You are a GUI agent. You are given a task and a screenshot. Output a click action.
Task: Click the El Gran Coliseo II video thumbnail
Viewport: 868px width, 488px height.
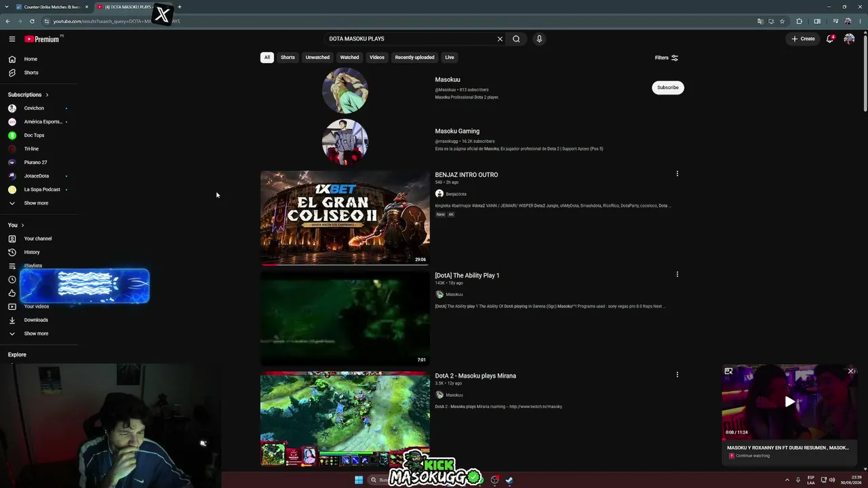(x=345, y=218)
